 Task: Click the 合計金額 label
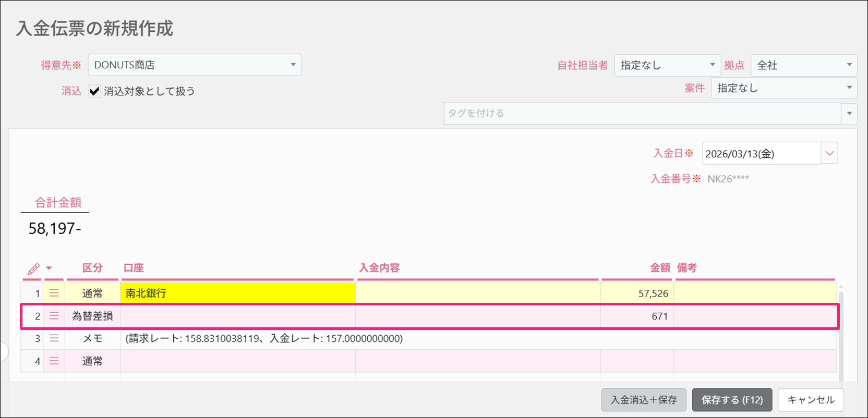click(58, 203)
